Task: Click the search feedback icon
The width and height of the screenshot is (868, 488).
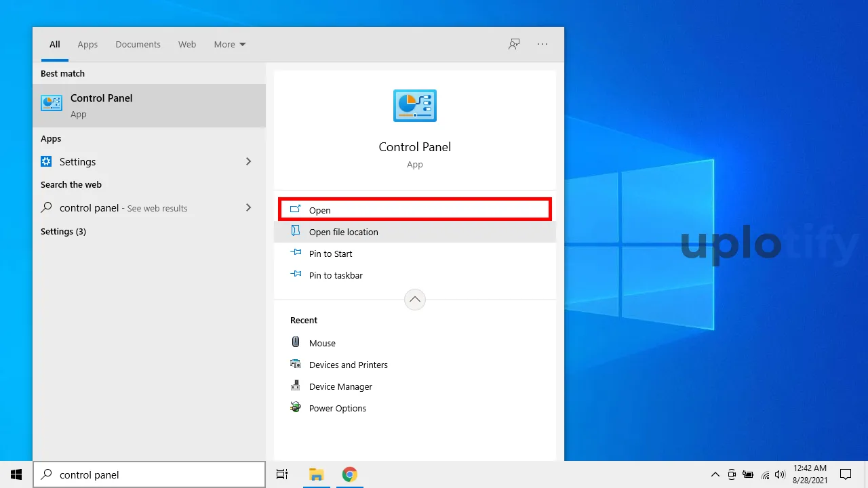Action: coord(514,44)
